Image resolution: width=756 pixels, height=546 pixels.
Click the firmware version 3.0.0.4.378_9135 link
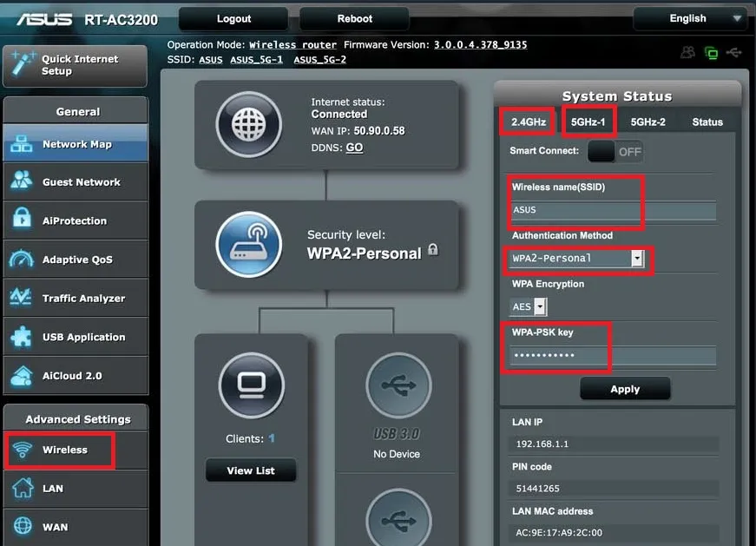tap(480, 45)
